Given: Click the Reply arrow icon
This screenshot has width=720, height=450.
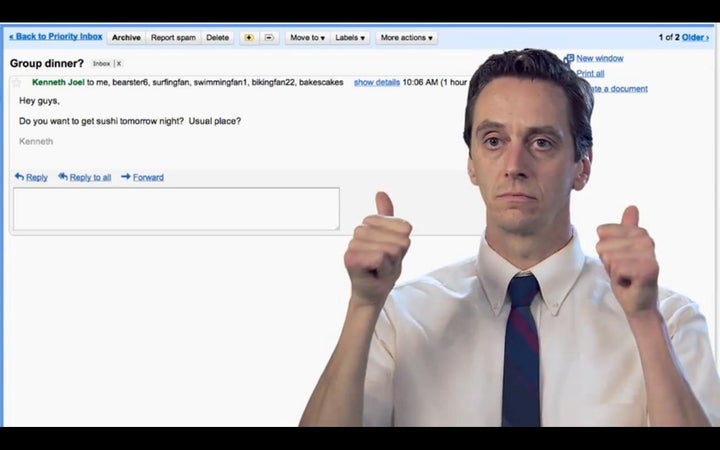Looking at the screenshot, I should coord(19,176).
